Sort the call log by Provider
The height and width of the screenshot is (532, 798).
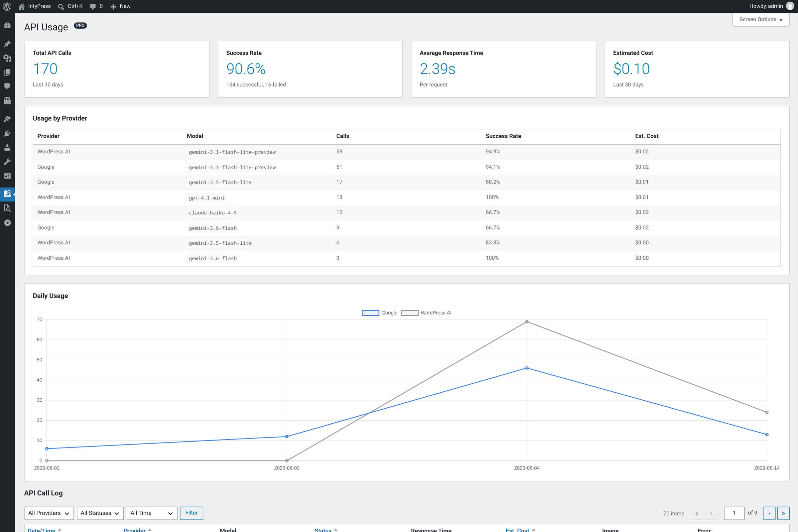[137, 530]
